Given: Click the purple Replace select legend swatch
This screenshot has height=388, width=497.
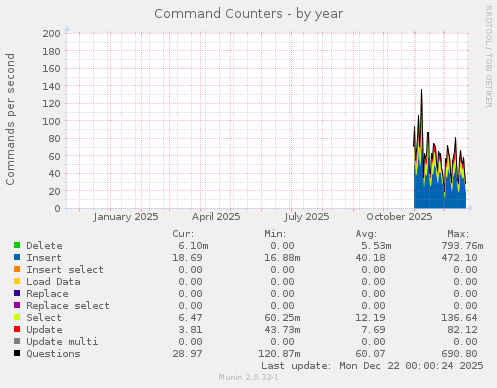Looking at the screenshot, I should click(x=17, y=305).
